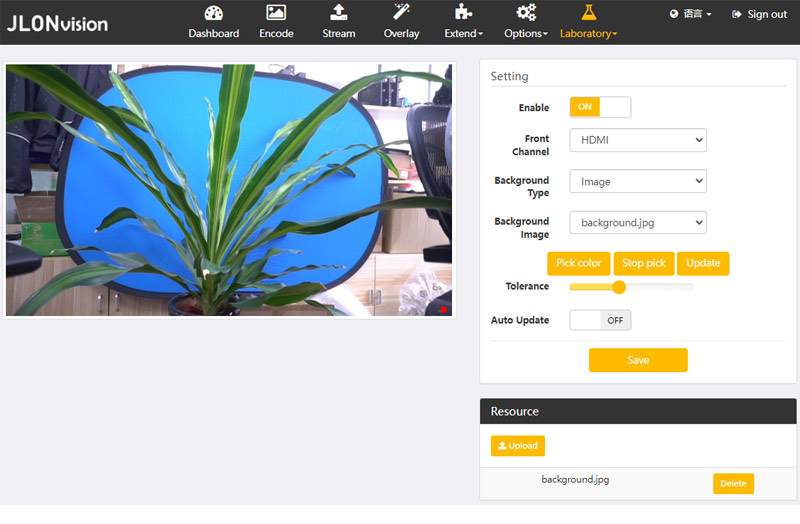Click Sign out in the header
Screen dimensions: 800x524
tap(760, 14)
